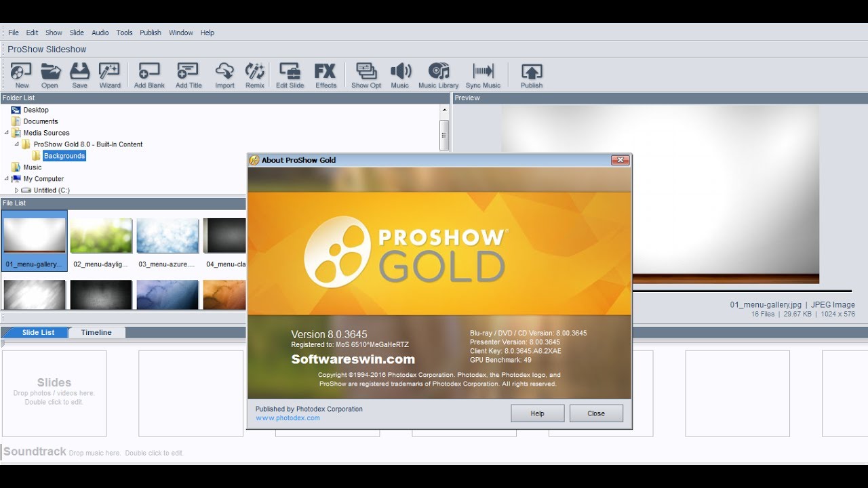Click the Add Blank slide icon
Image resolution: width=868 pixels, height=488 pixels.
149,75
